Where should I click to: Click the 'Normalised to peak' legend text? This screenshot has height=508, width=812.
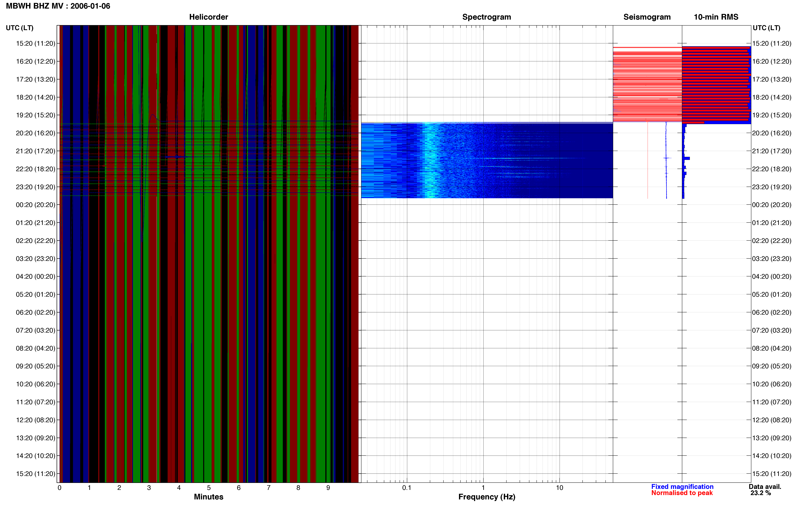tap(682, 493)
